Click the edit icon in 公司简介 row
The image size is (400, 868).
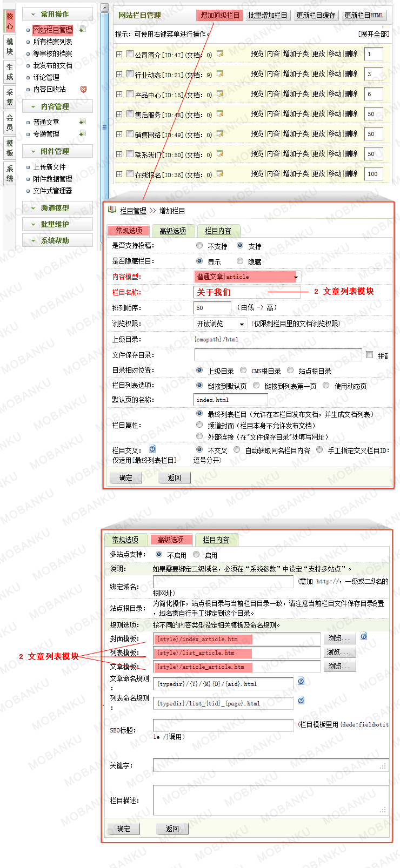220,53
